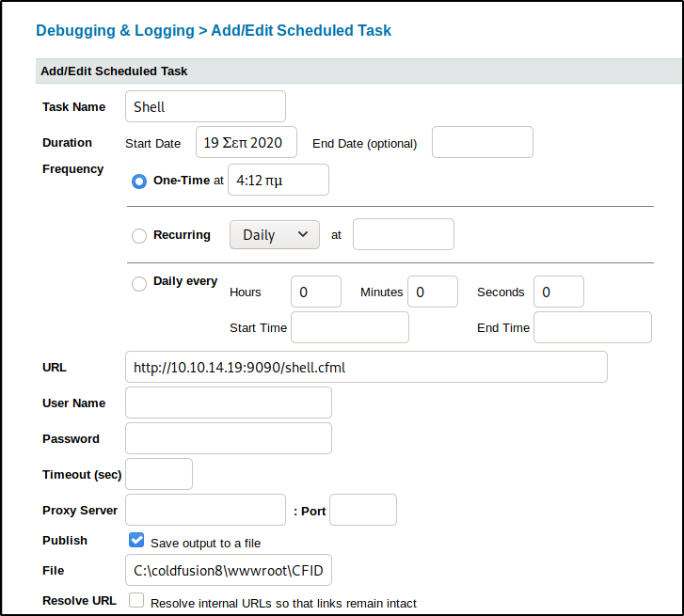684x616 pixels.
Task: Click the Minutes input box
Action: (433, 292)
